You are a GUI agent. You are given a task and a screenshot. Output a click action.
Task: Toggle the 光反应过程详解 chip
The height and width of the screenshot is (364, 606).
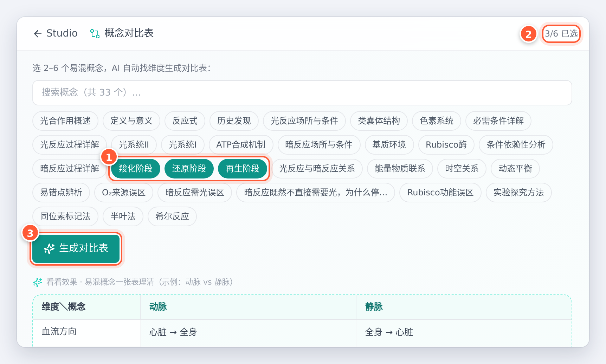pos(70,145)
